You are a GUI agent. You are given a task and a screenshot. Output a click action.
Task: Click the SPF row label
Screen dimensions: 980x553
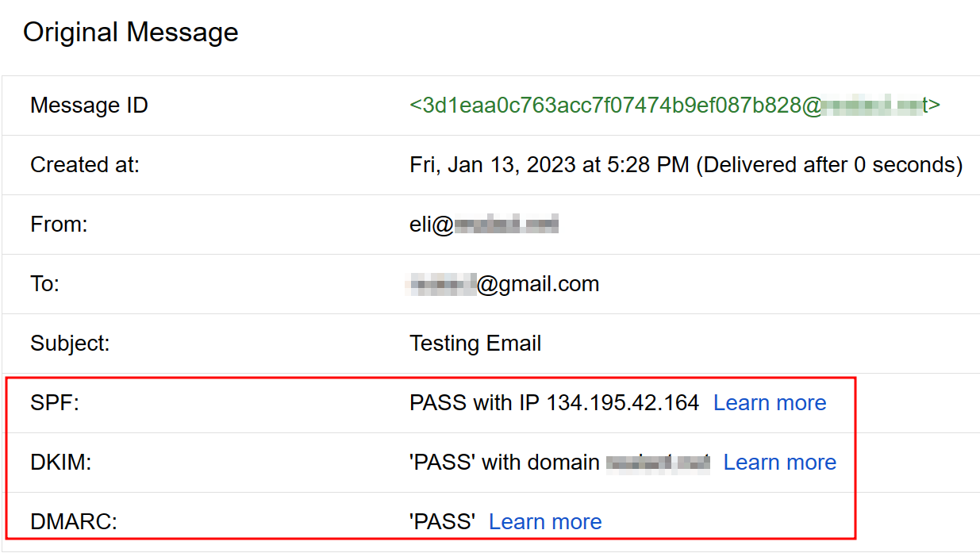pos(55,403)
